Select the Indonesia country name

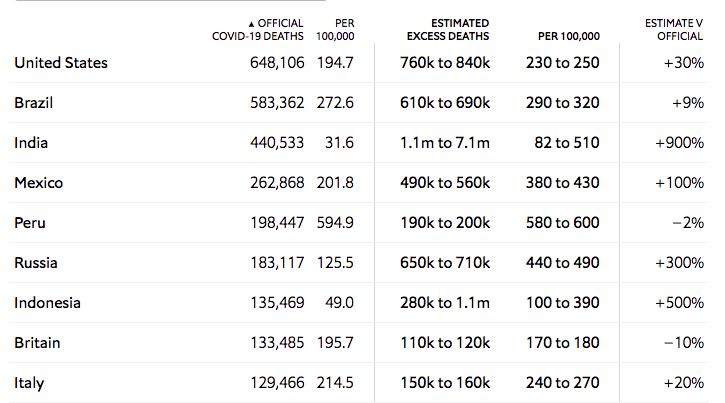click(x=47, y=303)
